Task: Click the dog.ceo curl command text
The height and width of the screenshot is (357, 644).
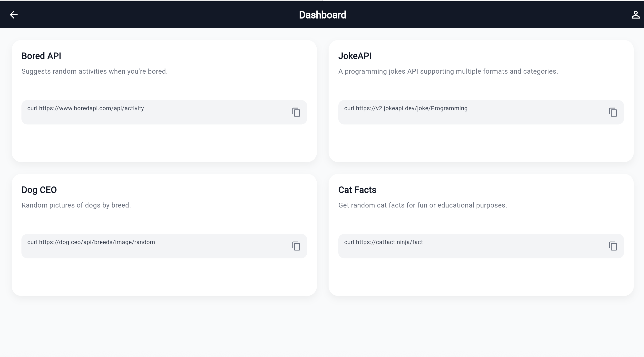Action: 91,242
